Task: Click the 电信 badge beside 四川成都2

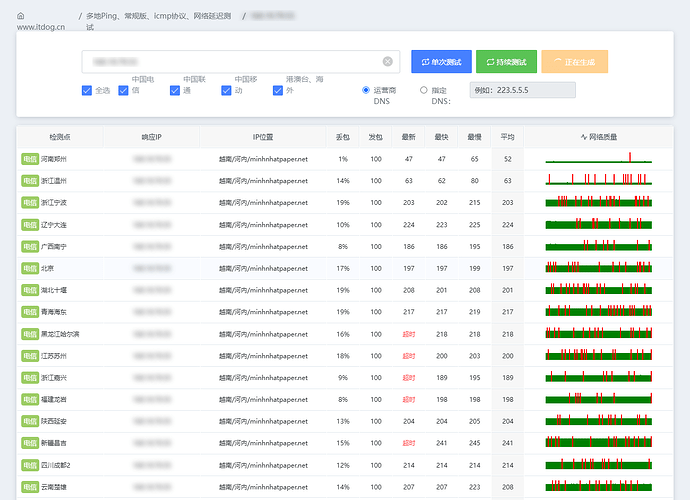Action: (x=30, y=465)
